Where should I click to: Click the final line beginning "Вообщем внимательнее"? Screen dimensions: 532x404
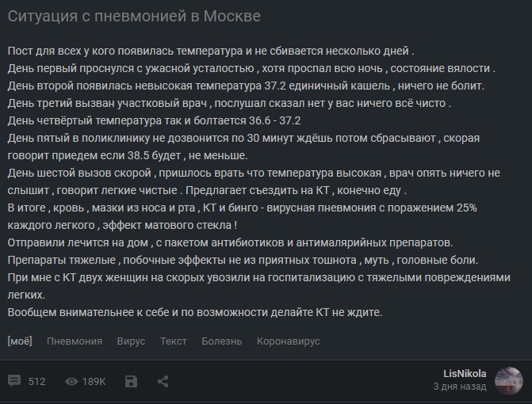195,312
